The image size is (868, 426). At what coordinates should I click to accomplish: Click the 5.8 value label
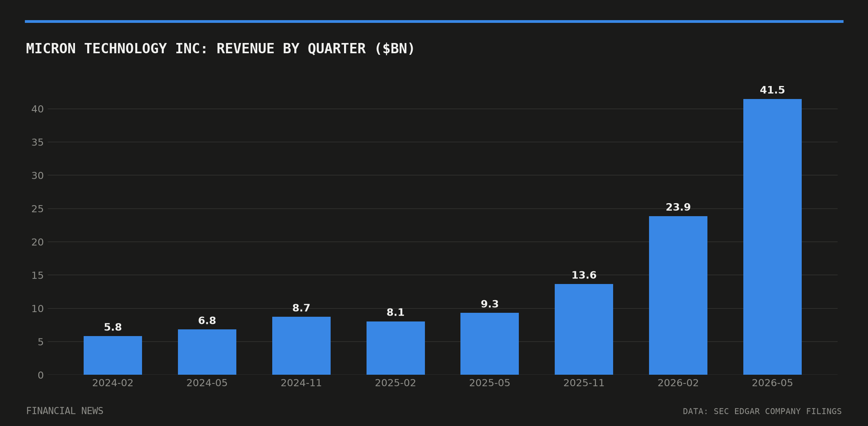coord(113,327)
